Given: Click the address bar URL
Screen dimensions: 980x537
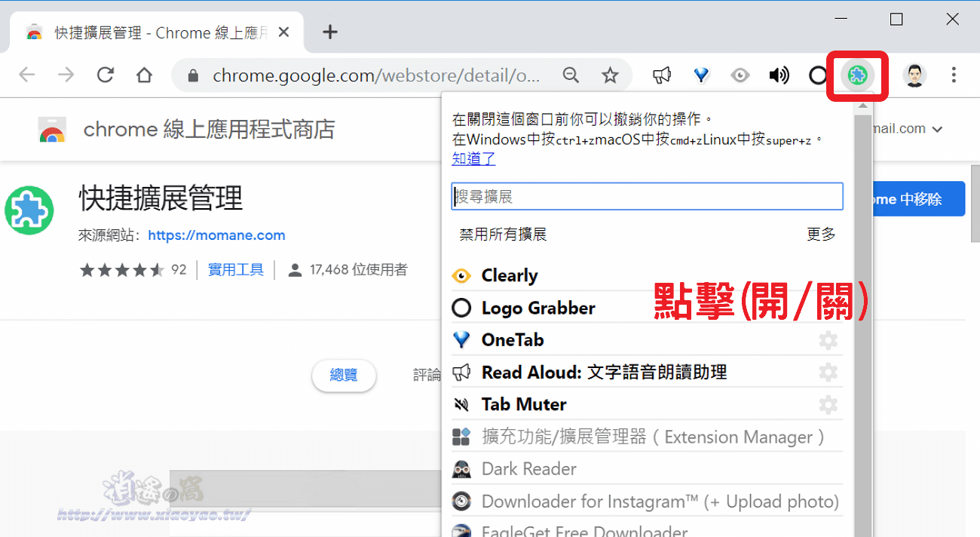Looking at the screenshot, I should 377,75.
